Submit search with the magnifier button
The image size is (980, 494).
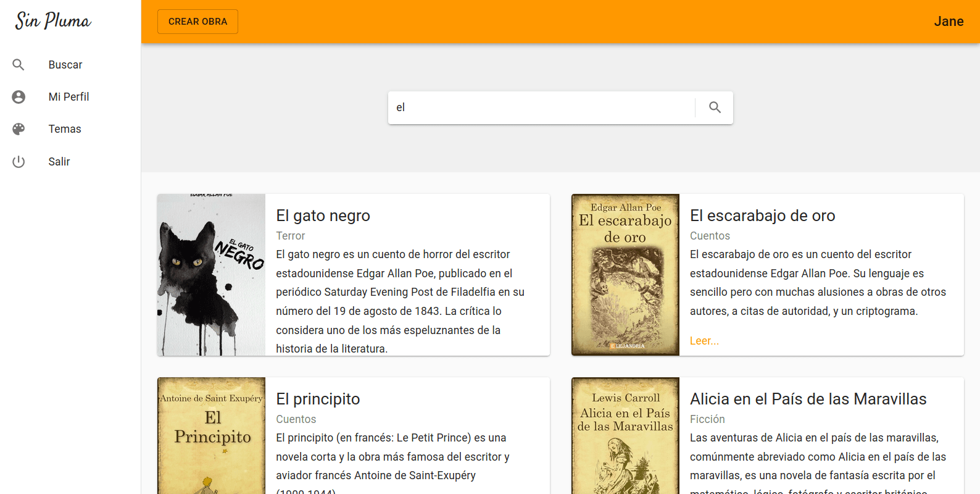pyautogui.click(x=715, y=107)
